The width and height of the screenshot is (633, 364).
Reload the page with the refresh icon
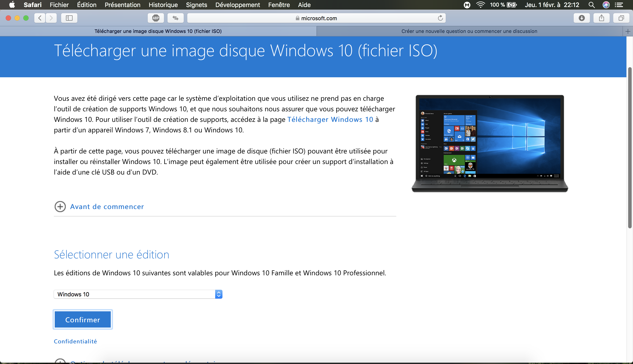(x=440, y=18)
